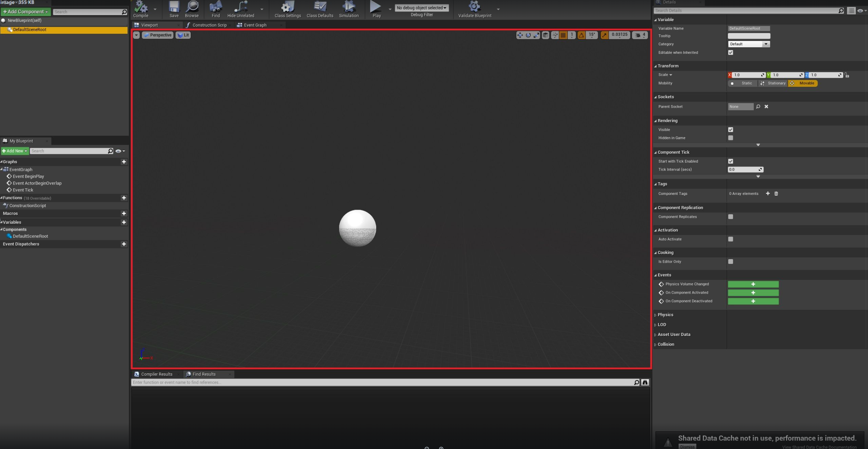The image size is (868, 449).
Task: Click the Add Component button
Action: pyautogui.click(x=25, y=12)
